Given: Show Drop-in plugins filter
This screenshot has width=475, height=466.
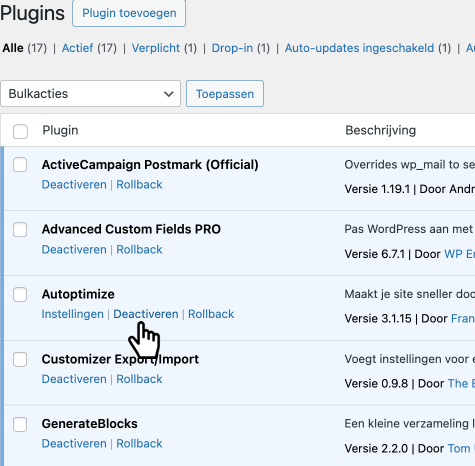Looking at the screenshot, I should pos(232,48).
